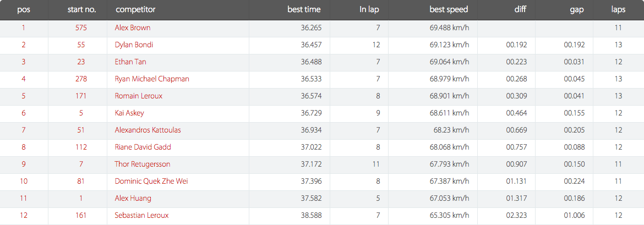The image size is (644, 225).
Task: Click Romain Leroux competitor name
Action: 139,96
